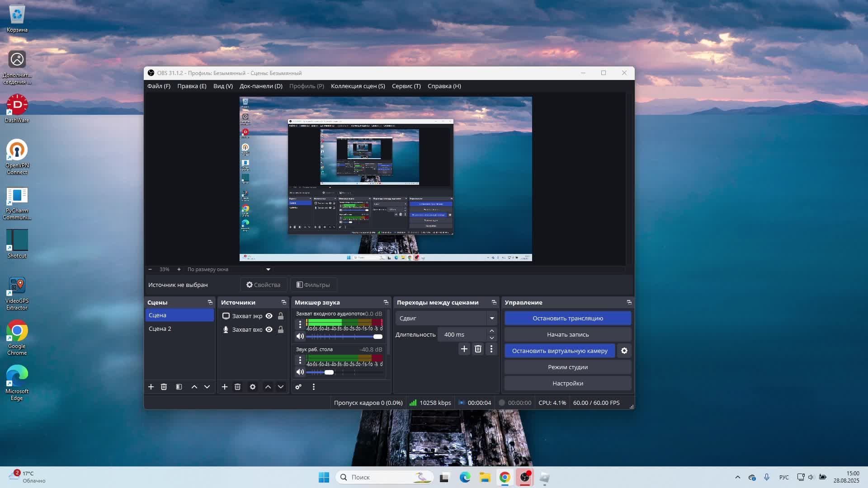
Task: Add a transition with plus icon
Action: (x=464, y=349)
